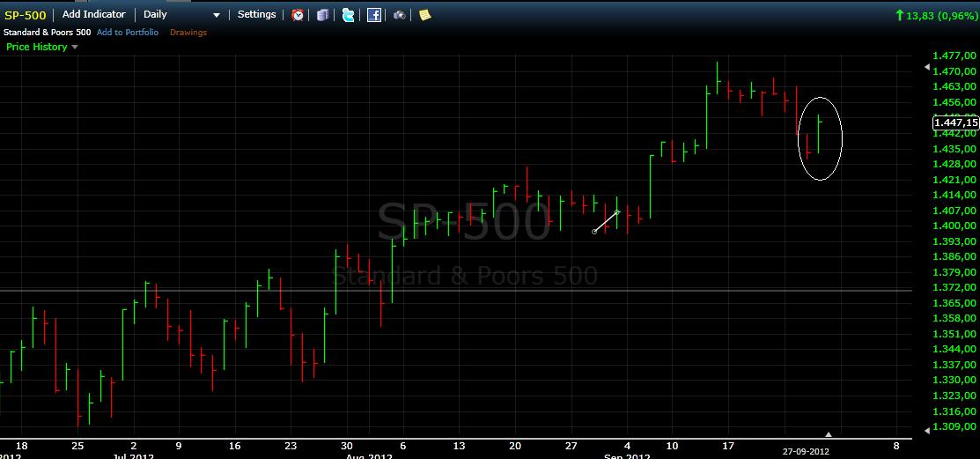This screenshot has height=459, width=980.
Task: Click the date label 20 on time axis
Action: (x=515, y=446)
